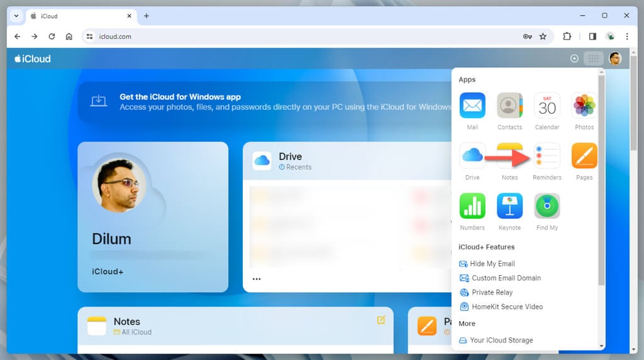The height and width of the screenshot is (360, 644).
Task: Open the Notes app in launcher
Action: coord(509,156)
